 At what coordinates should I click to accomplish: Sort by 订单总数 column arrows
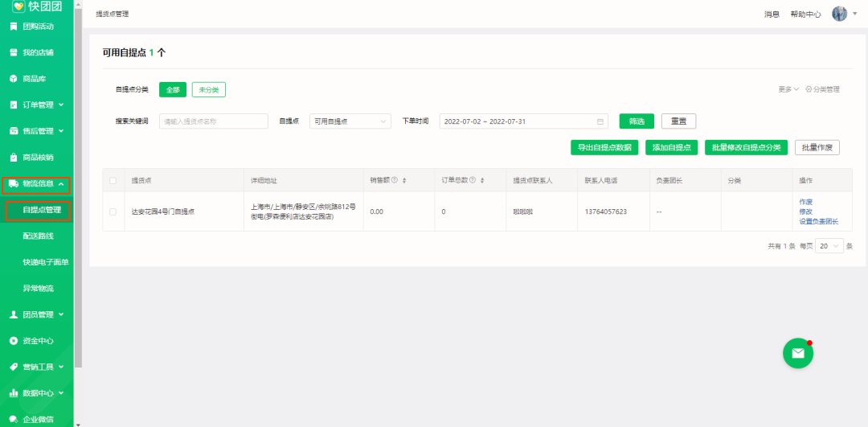[x=481, y=181]
